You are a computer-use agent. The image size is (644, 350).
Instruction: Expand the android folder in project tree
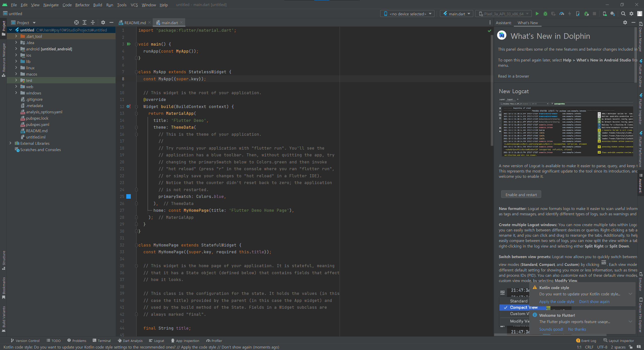16,49
